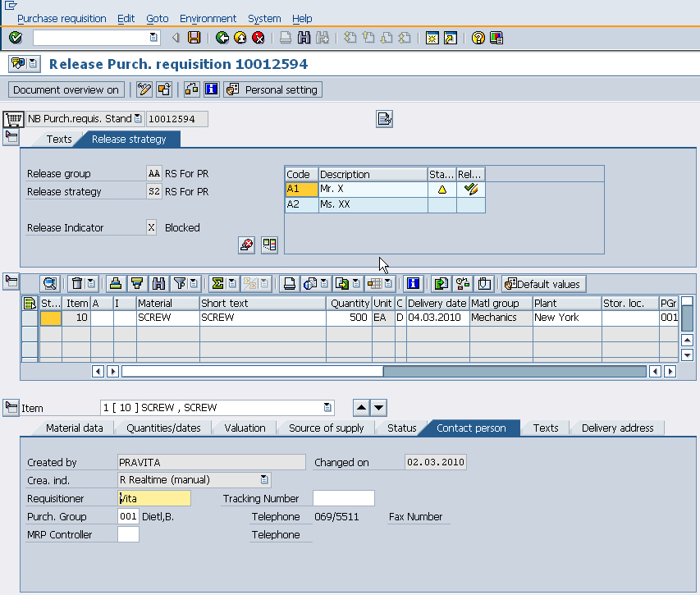
Task: Click the Save floppy disk icon
Action: click(x=194, y=38)
